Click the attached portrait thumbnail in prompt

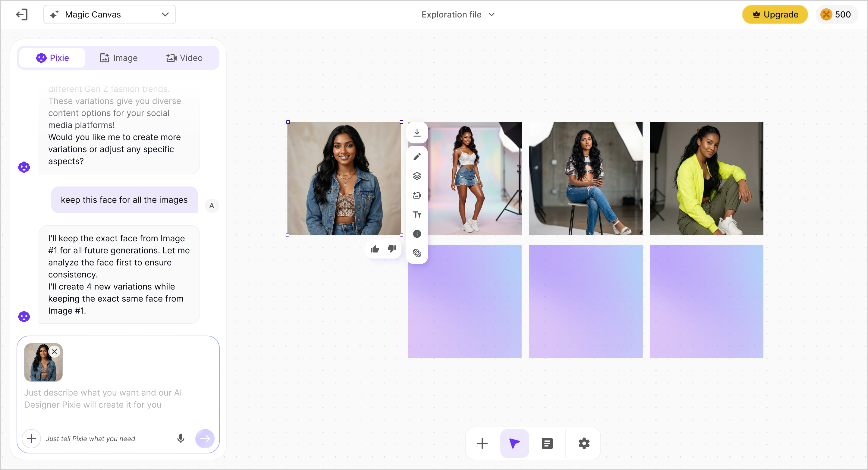[43, 362]
